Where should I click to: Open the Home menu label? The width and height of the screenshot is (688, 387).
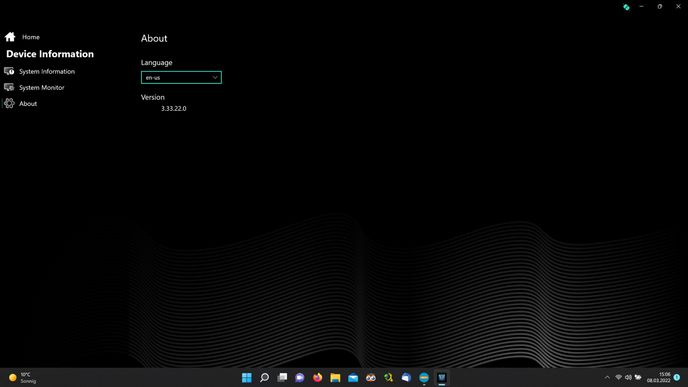(x=31, y=37)
